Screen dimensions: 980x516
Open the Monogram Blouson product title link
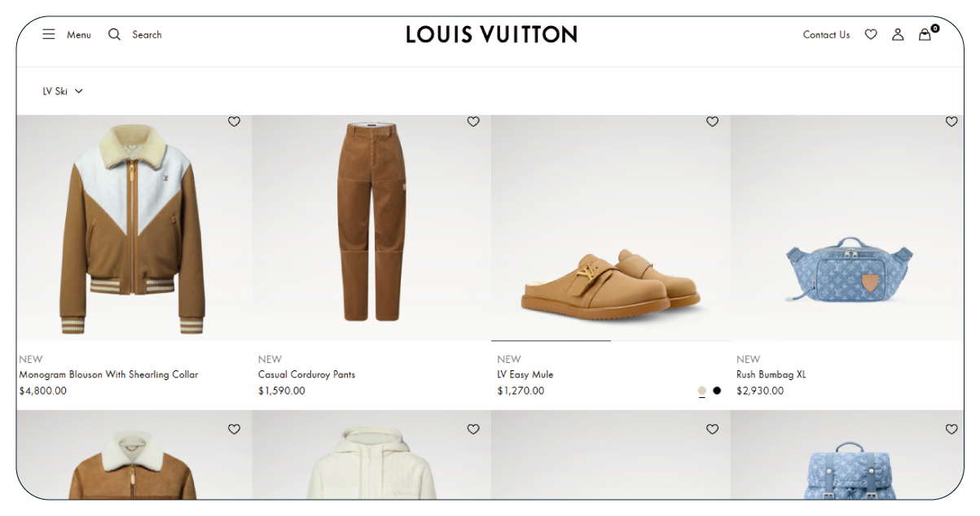tap(108, 374)
